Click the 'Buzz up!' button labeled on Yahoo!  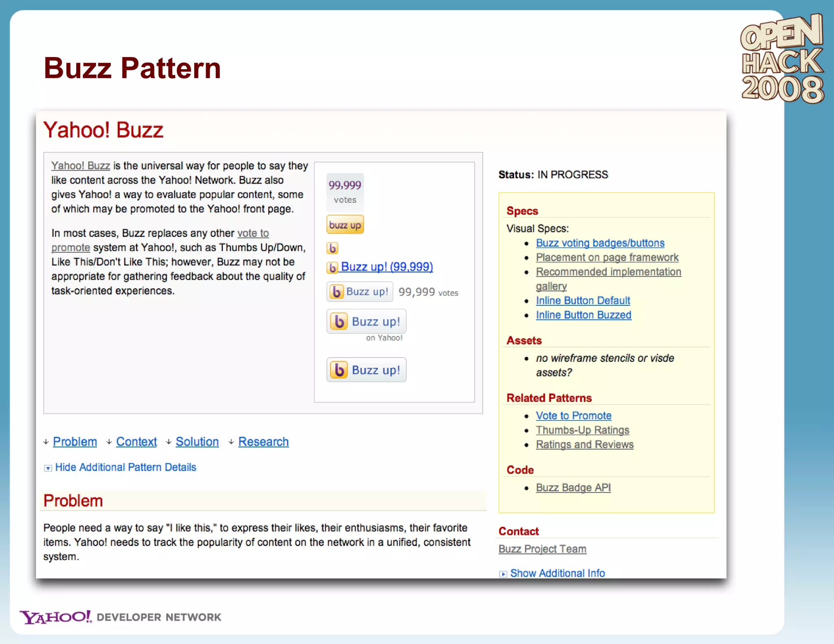pos(366,321)
